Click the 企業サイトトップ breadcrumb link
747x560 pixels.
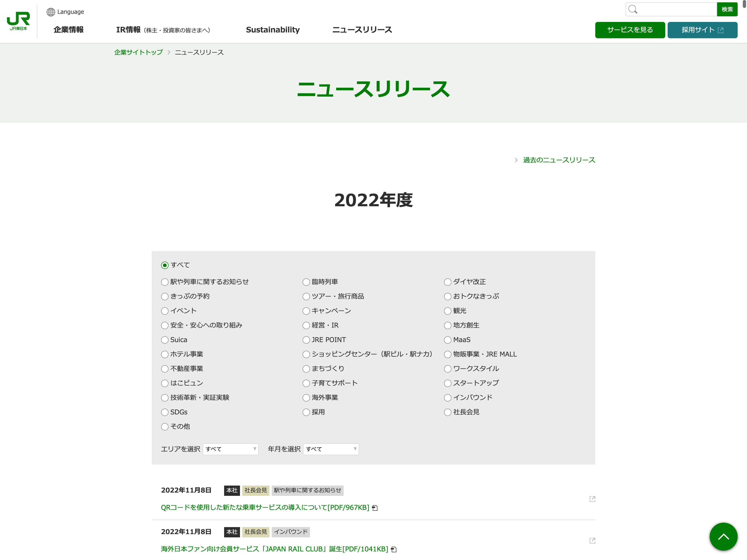tap(138, 52)
